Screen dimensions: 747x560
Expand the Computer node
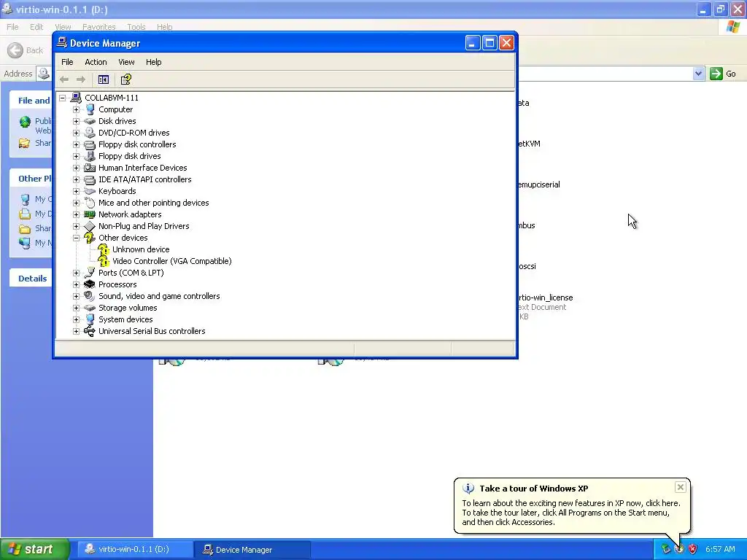point(76,109)
